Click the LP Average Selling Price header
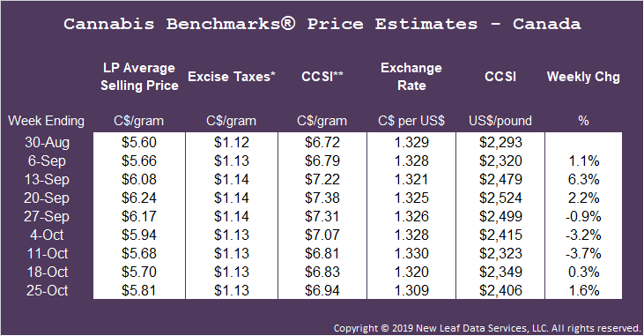 pos(139,77)
